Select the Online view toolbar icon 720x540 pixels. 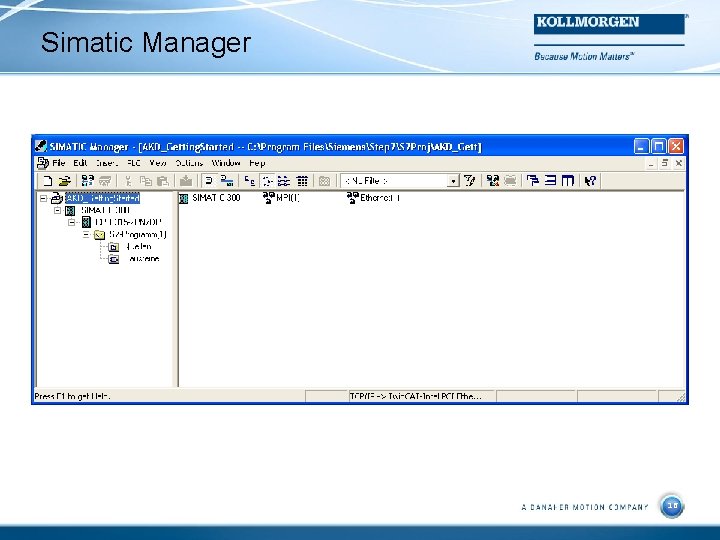(x=226, y=181)
